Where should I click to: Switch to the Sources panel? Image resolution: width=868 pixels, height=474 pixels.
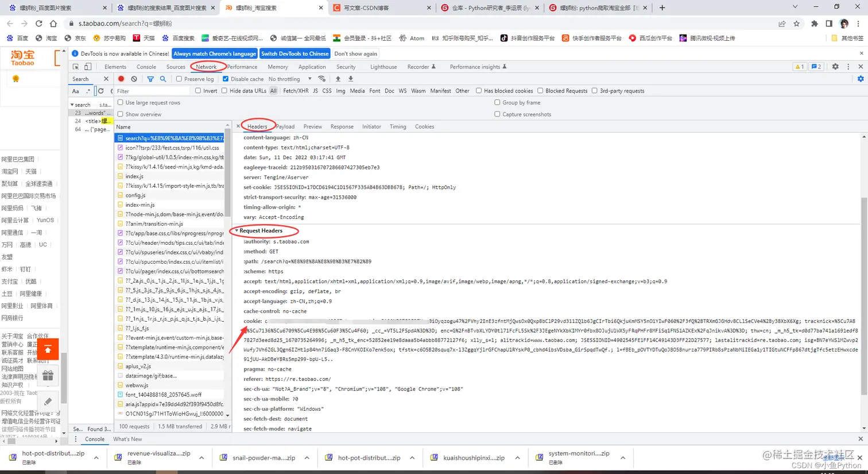tap(176, 67)
